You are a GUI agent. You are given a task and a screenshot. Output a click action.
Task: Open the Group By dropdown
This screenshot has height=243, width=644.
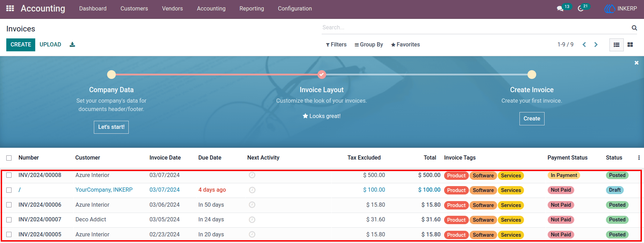[x=369, y=45]
